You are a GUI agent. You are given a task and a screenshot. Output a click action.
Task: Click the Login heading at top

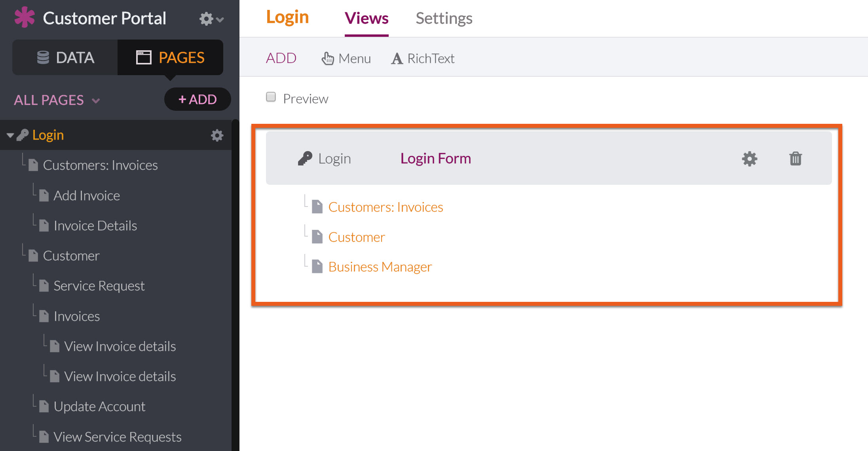tap(287, 17)
